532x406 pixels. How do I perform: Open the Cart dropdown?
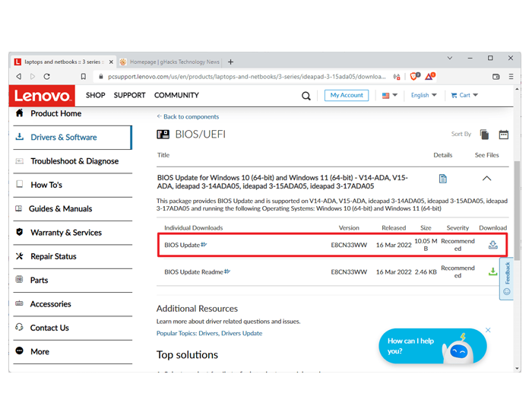pyautogui.click(x=464, y=95)
